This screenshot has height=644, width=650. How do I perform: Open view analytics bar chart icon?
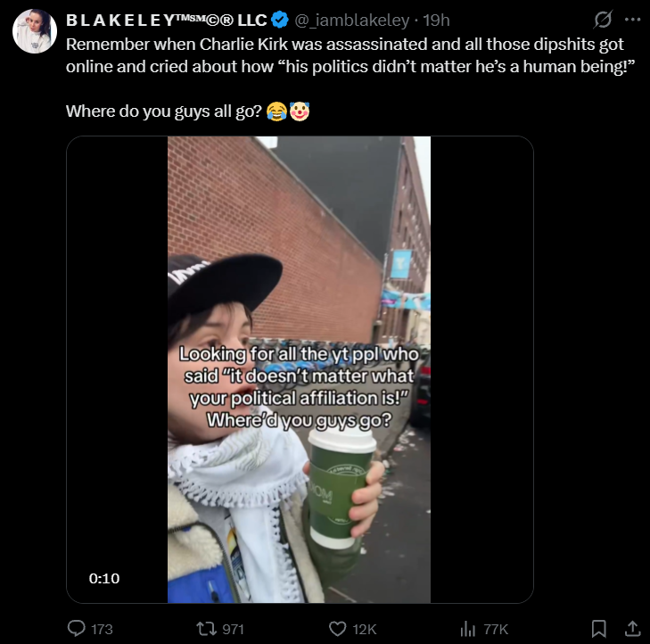(467, 629)
